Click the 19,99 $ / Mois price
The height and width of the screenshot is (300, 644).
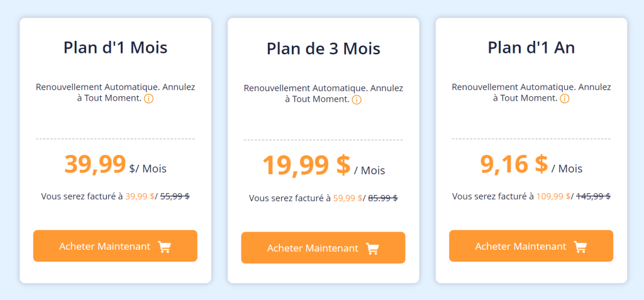pyautogui.click(x=323, y=165)
